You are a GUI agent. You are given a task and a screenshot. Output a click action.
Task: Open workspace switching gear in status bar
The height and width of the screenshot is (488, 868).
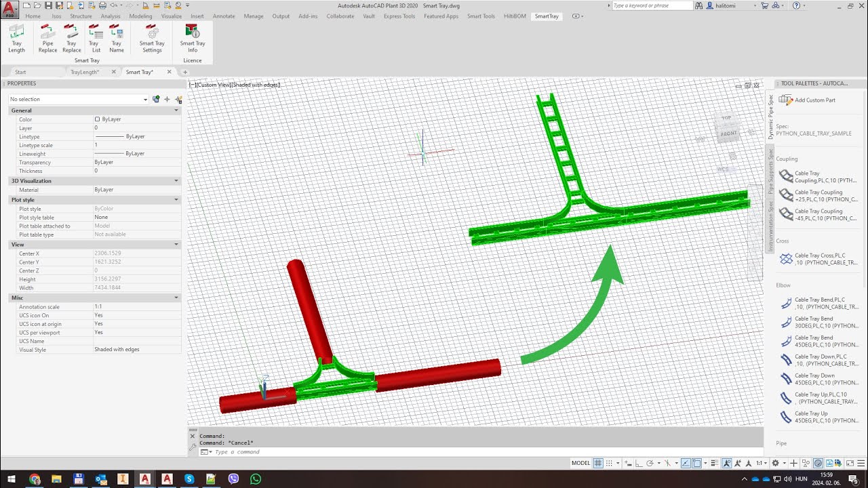[775, 463]
